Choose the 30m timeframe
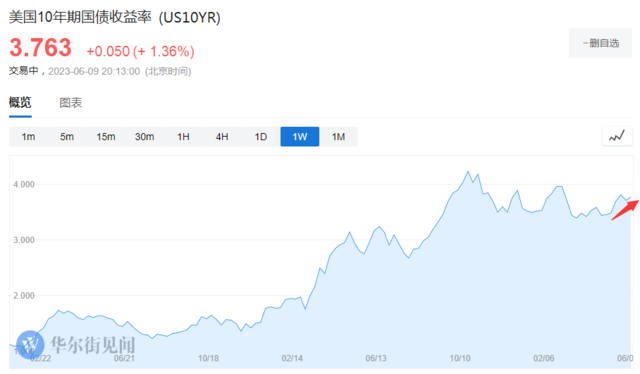This screenshot has height=374, width=640. (x=144, y=137)
